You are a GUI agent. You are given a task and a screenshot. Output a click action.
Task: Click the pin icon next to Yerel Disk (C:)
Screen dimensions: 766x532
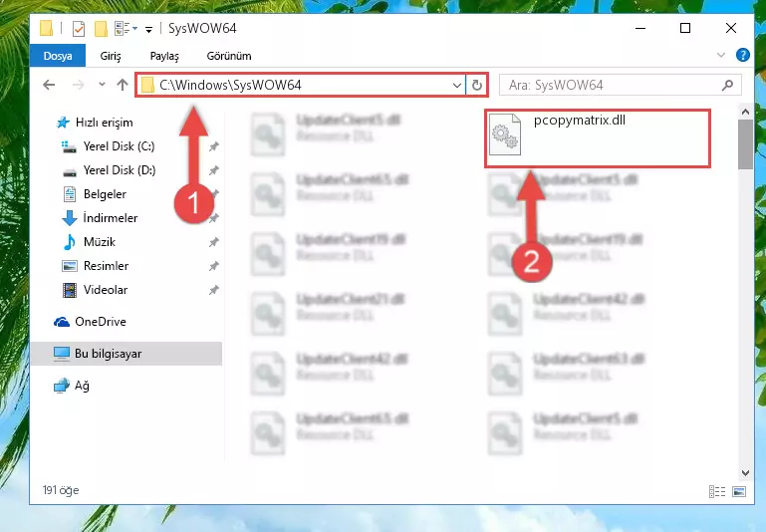(213, 146)
